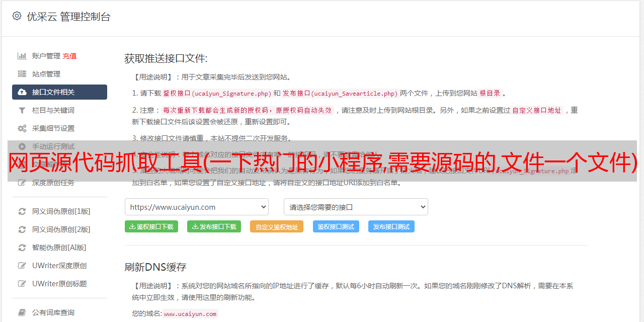Click the www.ucaiyun.com domain value
The image size is (644, 322).
190,314
